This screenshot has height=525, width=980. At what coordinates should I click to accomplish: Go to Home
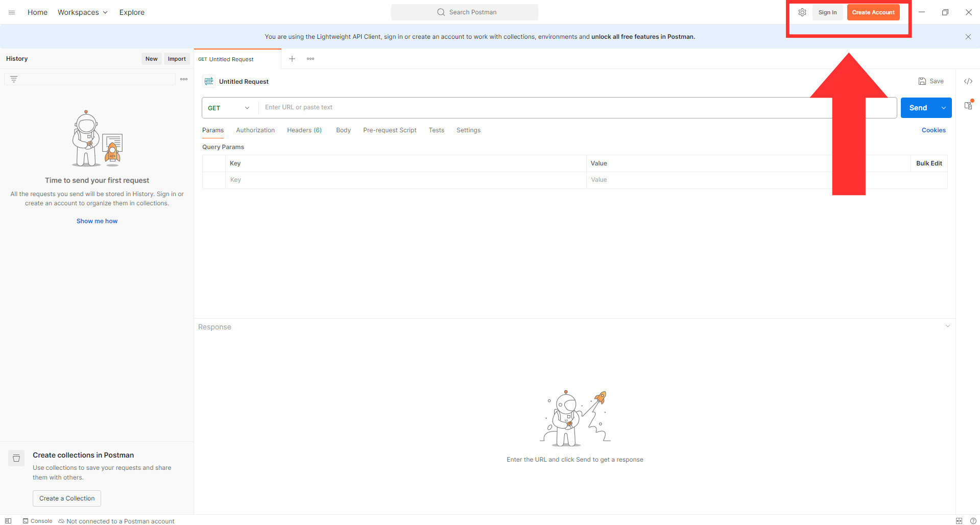(37, 12)
